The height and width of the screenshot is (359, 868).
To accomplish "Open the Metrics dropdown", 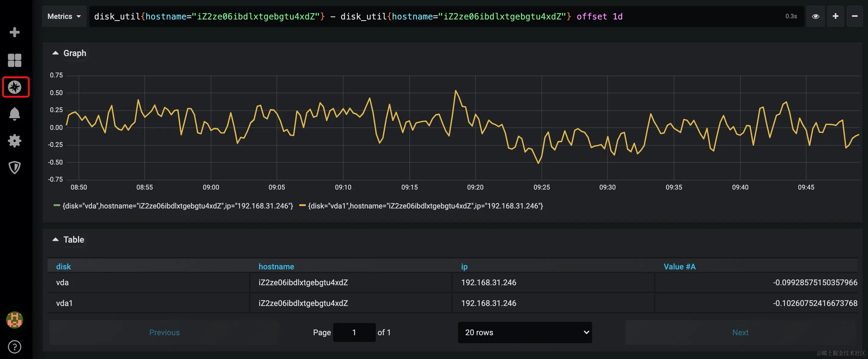I will tap(64, 16).
